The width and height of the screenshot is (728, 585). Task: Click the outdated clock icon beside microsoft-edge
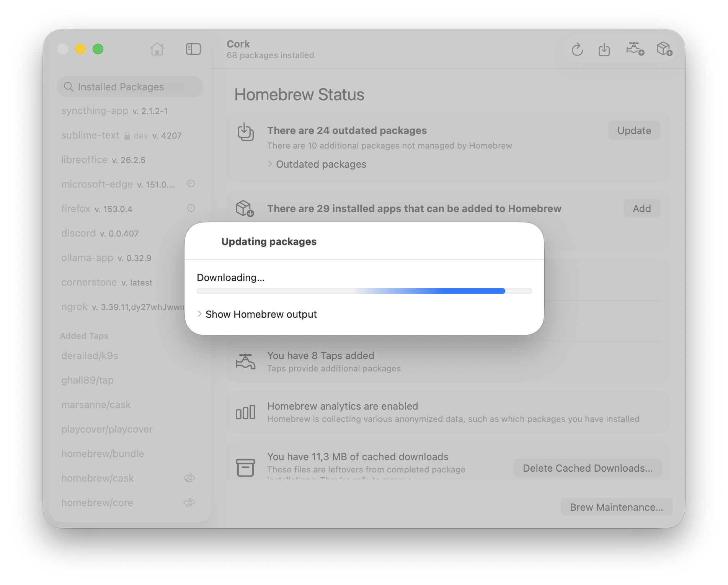pos(191,183)
